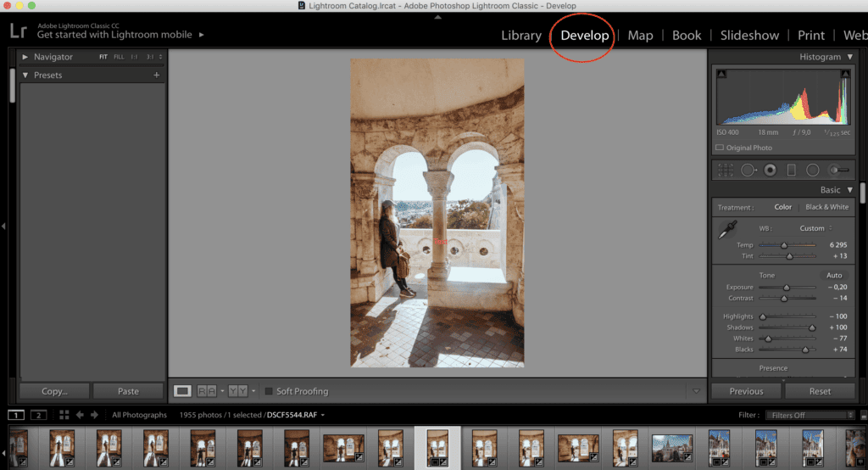The height and width of the screenshot is (470, 868).
Task: Click the Exposure slider handle
Action: tap(787, 288)
